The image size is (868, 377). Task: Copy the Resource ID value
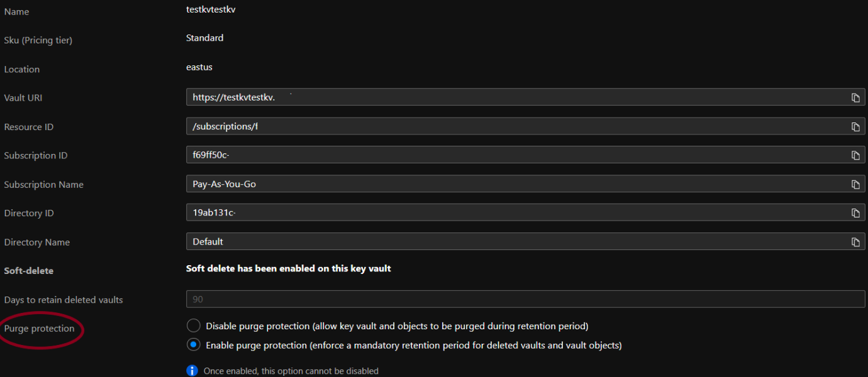855,127
